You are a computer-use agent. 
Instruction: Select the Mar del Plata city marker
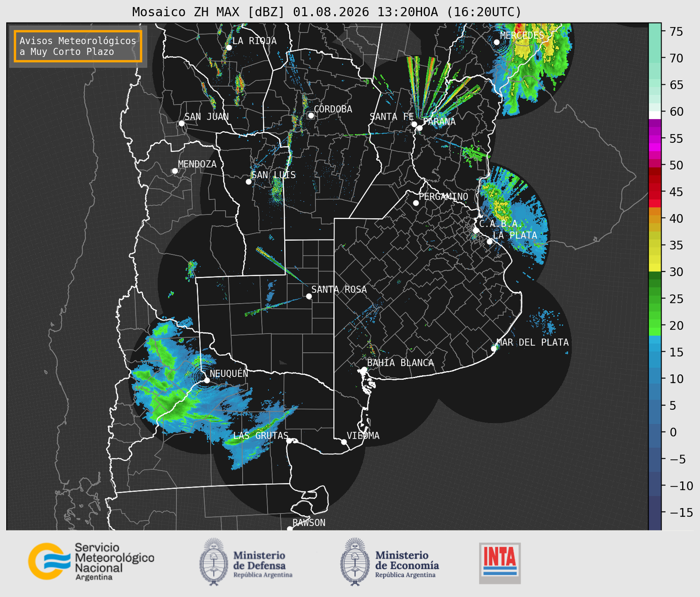[494, 349]
